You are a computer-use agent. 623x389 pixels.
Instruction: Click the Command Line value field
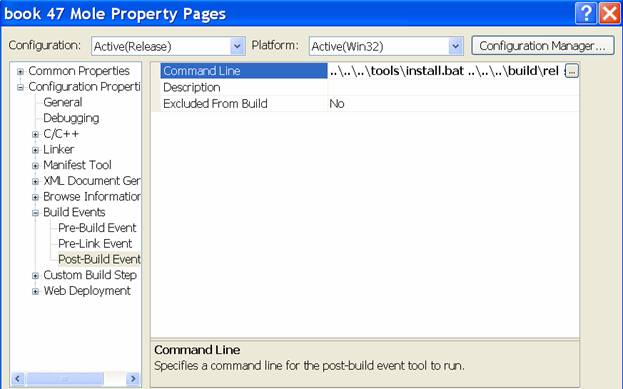click(x=446, y=71)
